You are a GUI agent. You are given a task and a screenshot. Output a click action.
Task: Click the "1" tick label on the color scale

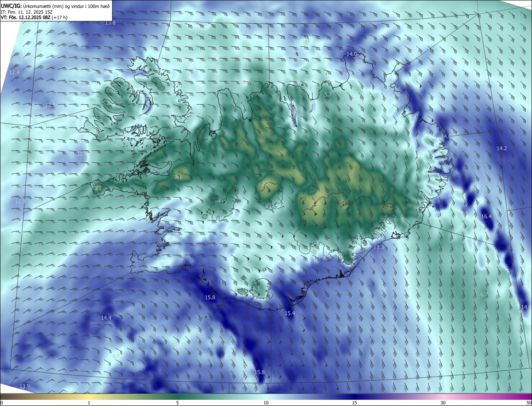tap(89, 403)
